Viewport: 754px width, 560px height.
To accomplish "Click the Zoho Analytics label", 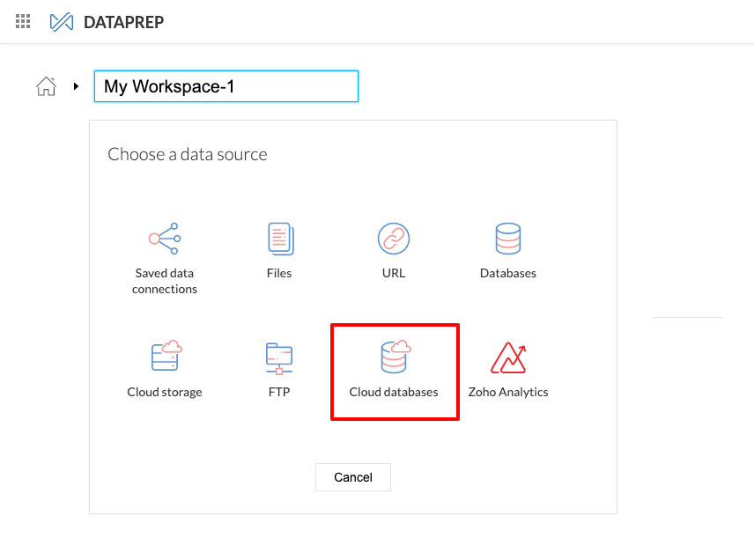I will tap(508, 392).
